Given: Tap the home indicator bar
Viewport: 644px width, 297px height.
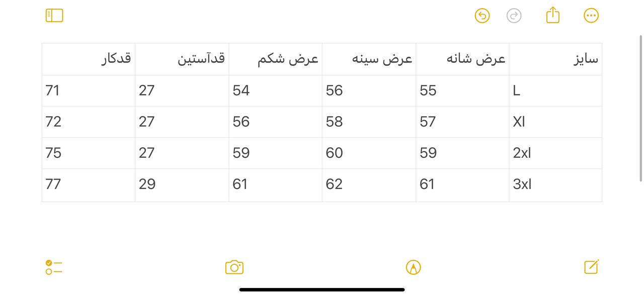Looking at the screenshot, I should click(322, 289).
